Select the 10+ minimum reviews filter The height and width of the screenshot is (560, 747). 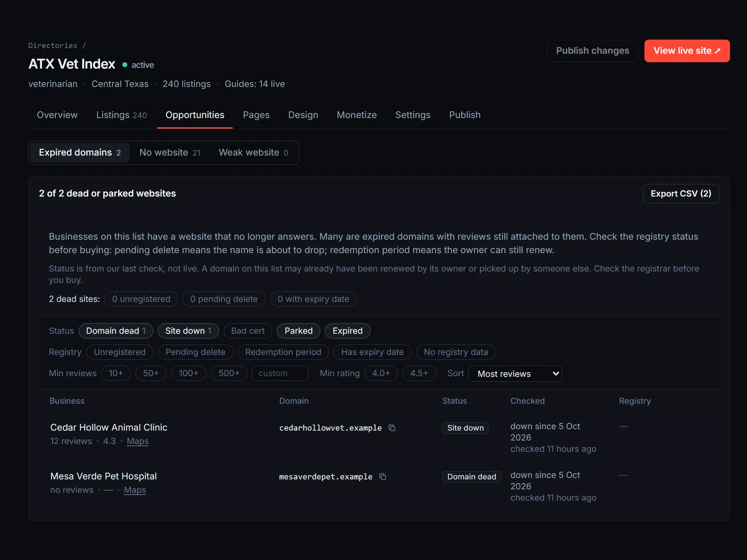[x=116, y=373]
